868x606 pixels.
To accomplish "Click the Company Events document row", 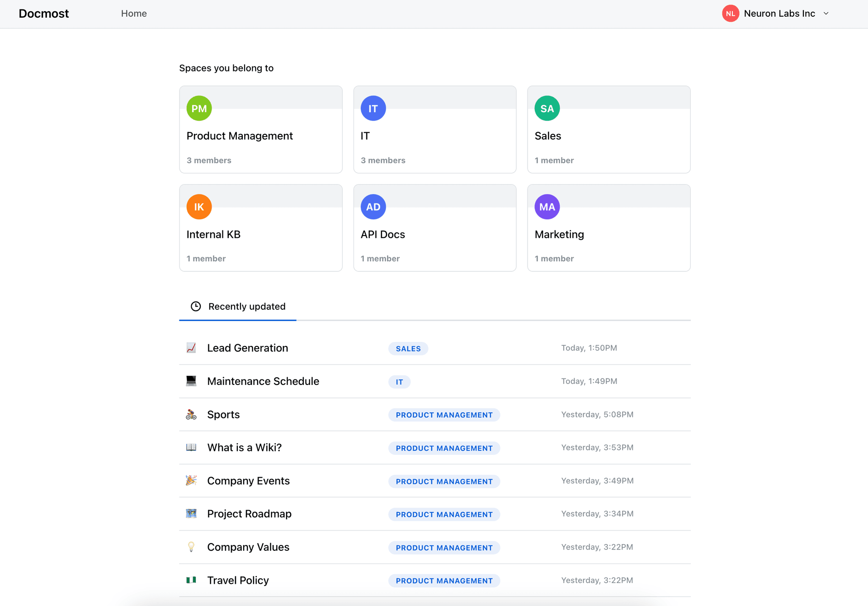I will pos(435,481).
